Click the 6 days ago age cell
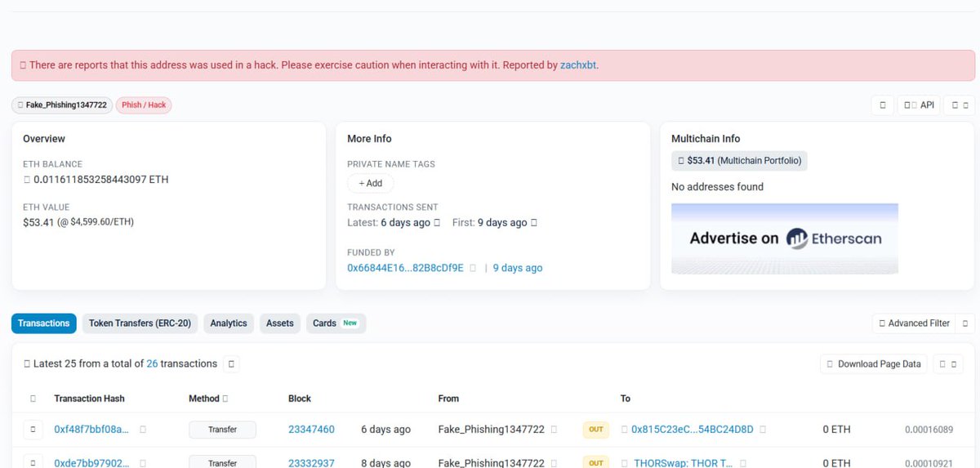 coord(385,430)
